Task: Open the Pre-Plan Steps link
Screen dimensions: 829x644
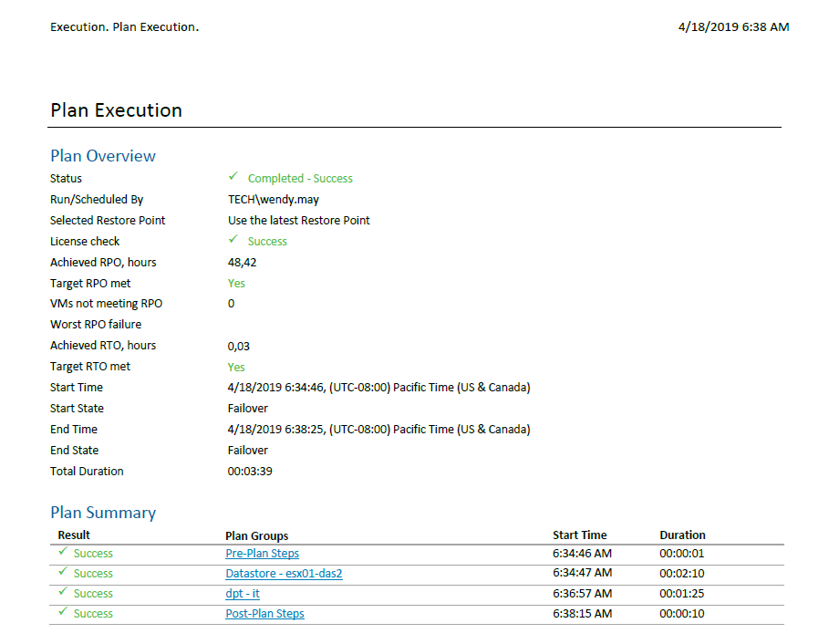Action: click(x=263, y=554)
